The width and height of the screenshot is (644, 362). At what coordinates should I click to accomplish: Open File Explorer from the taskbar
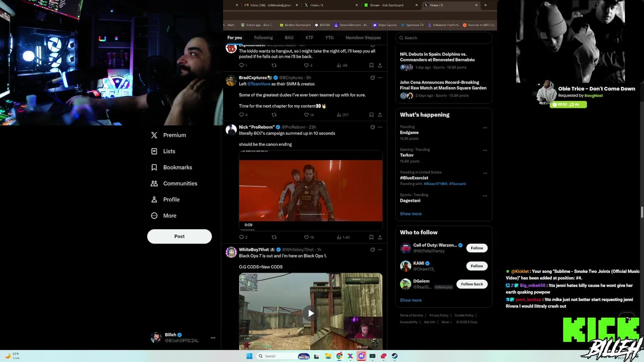point(328,356)
